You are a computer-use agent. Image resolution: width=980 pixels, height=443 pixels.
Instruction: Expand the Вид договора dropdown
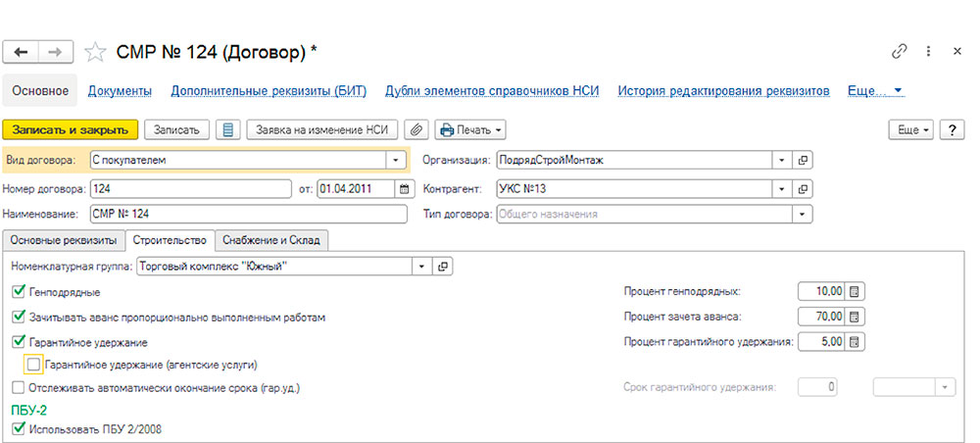pyautogui.click(x=396, y=161)
